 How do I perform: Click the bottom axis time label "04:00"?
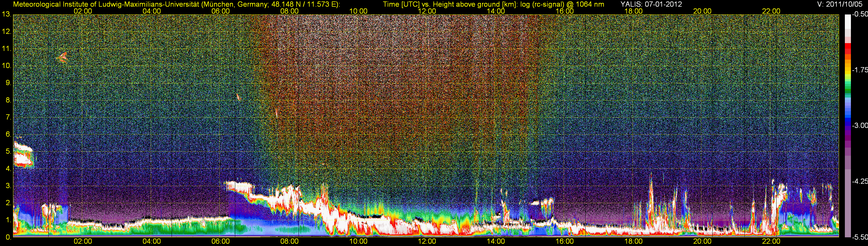152,241
